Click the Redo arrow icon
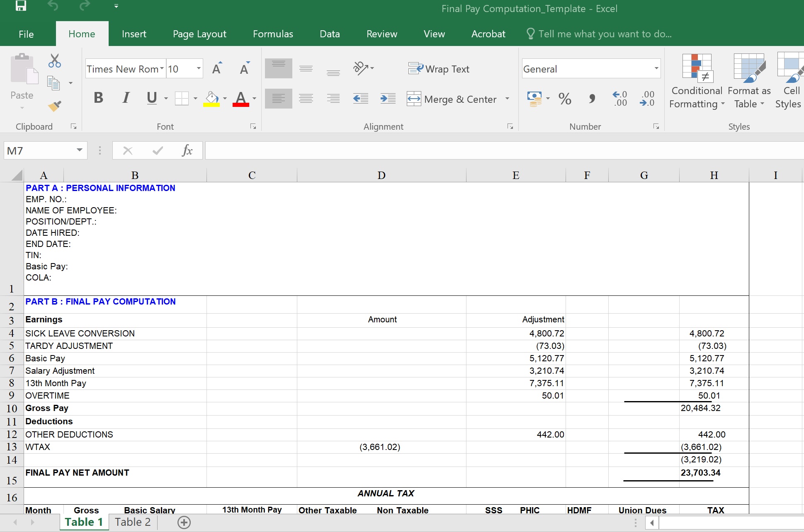This screenshot has height=532, width=804. (x=85, y=6)
